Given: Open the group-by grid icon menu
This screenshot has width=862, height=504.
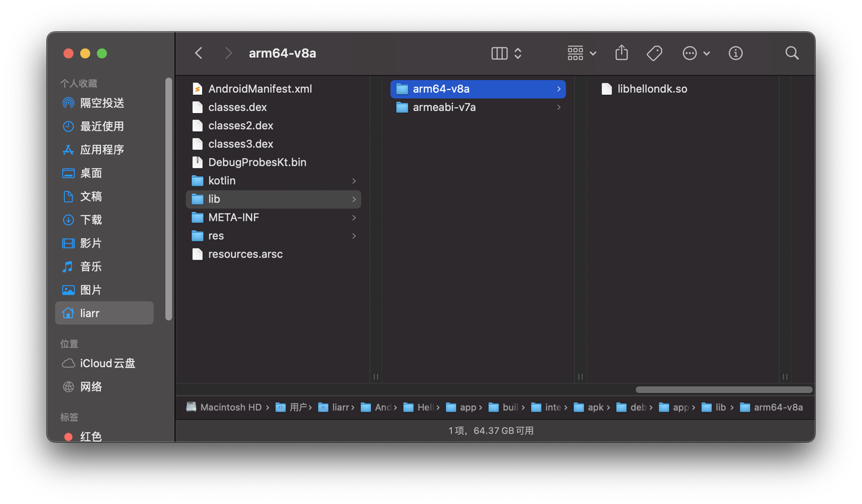Looking at the screenshot, I should click(x=575, y=53).
